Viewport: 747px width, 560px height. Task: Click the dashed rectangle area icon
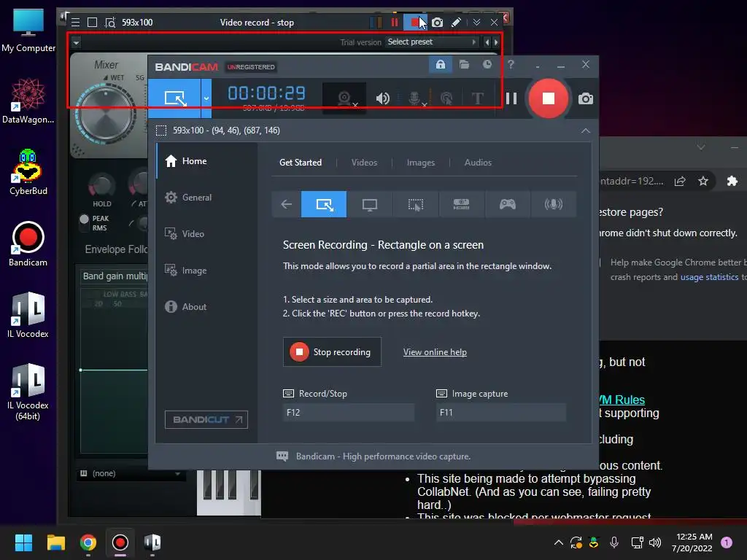point(161,131)
